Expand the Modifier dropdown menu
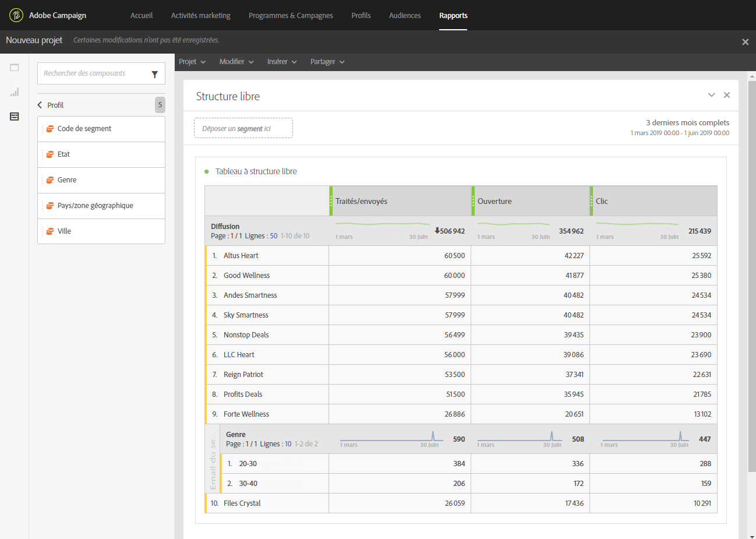Viewport: 756px width, 539px height. coord(236,62)
